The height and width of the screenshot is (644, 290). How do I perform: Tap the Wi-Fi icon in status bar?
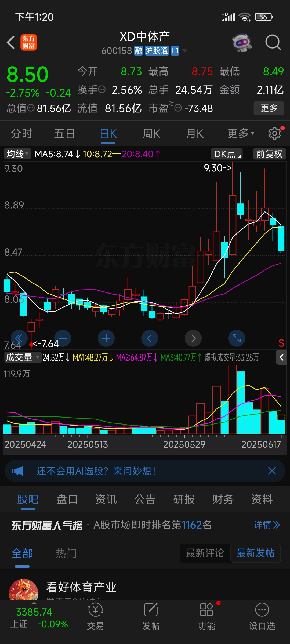245,17
